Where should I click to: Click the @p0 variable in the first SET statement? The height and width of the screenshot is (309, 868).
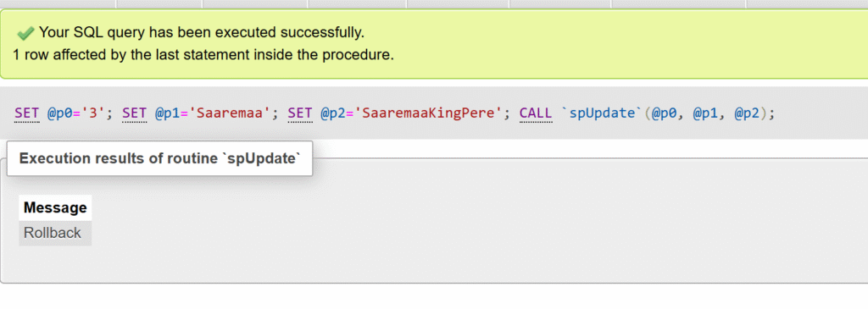click(60, 113)
